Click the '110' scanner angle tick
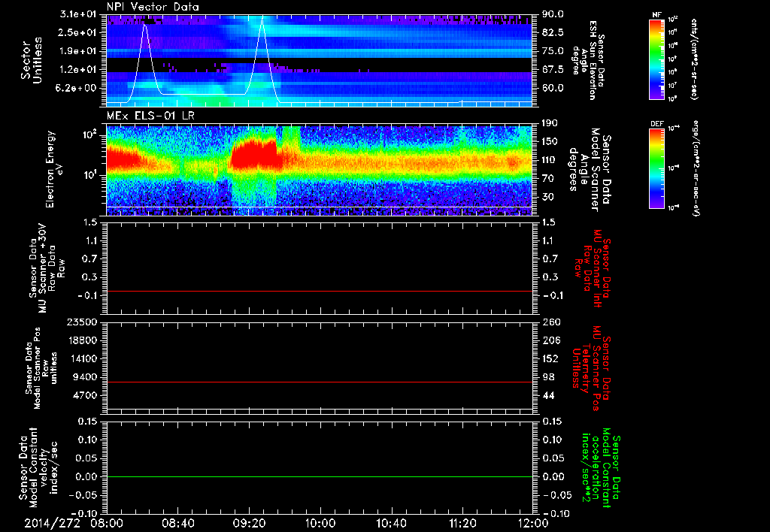The width and height of the screenshot is (770, 532). click(550, 160)
